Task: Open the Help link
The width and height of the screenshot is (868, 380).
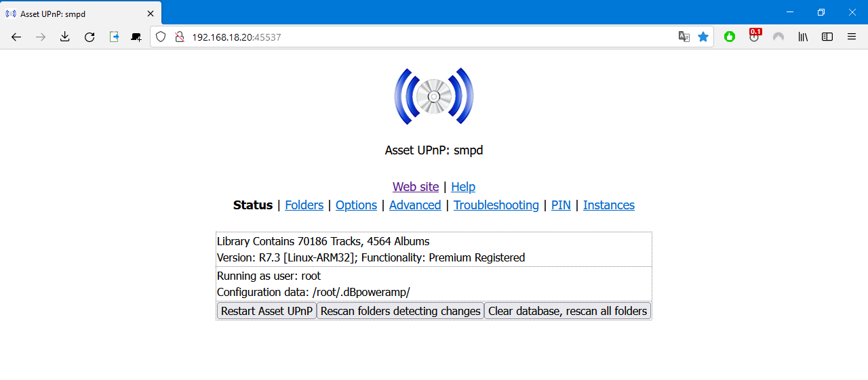Action: (463, 187)
